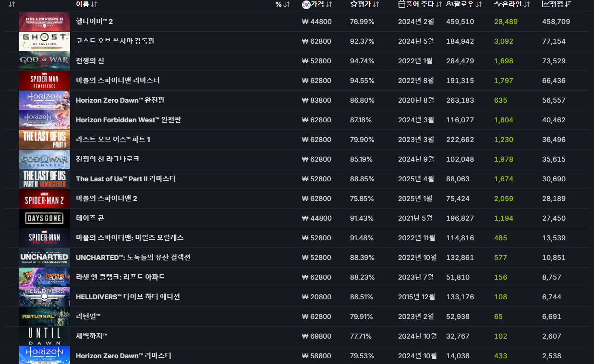
Task: Click the Uncharted Legacy of Thieves thumbnail
Action: [x=44, y=258]
